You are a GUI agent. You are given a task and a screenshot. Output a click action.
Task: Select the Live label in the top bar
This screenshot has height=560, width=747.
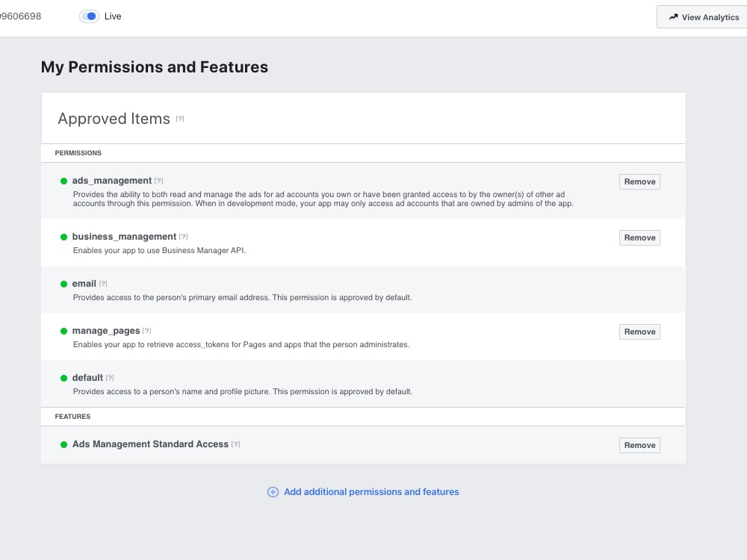(112, 16)
